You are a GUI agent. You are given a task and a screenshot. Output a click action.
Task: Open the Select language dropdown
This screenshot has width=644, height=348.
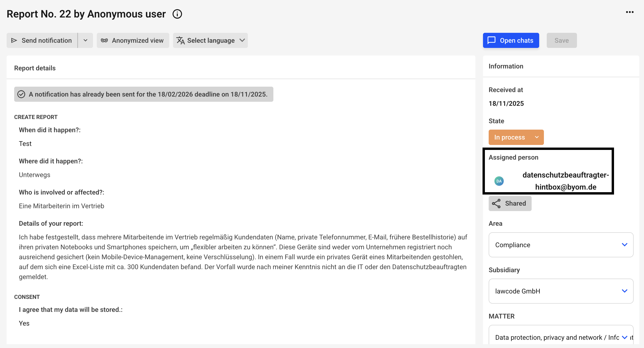(211, 40)
